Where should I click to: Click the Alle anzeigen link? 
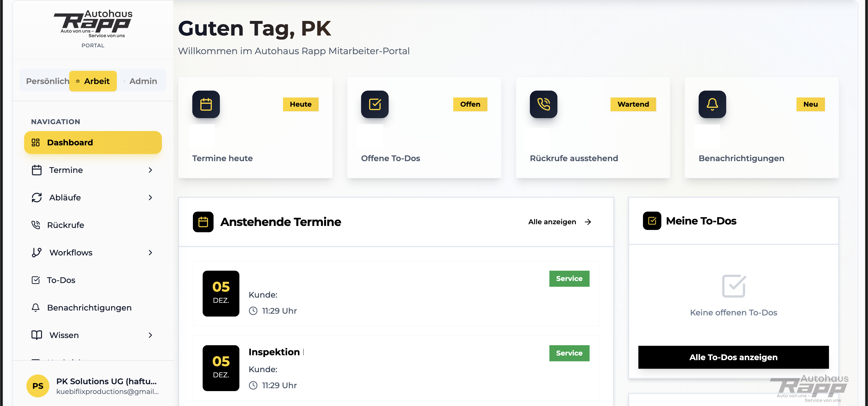(x=559, y=222)
